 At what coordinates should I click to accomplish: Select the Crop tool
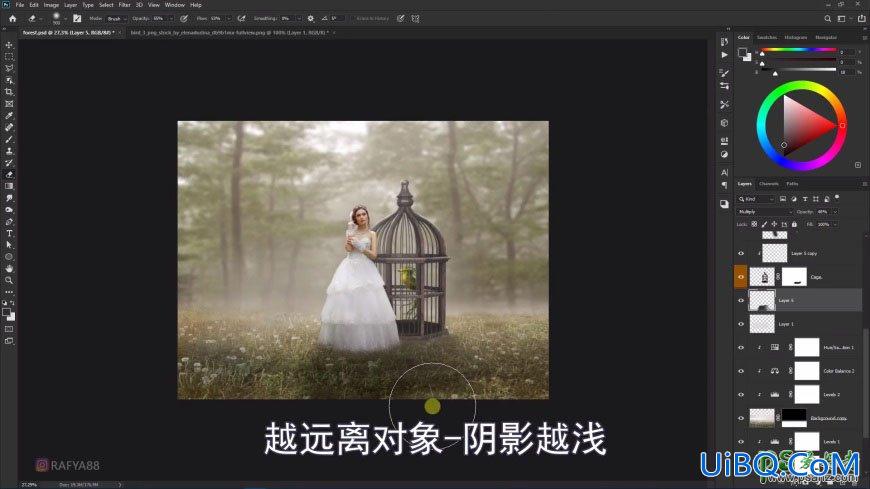pos(9,92)
